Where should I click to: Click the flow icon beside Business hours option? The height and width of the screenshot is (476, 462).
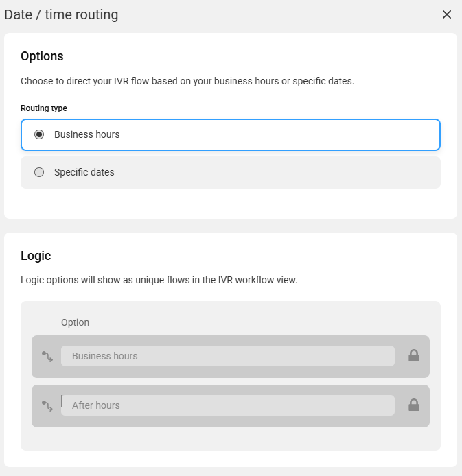pyautogui.click(x=47, y=357)
